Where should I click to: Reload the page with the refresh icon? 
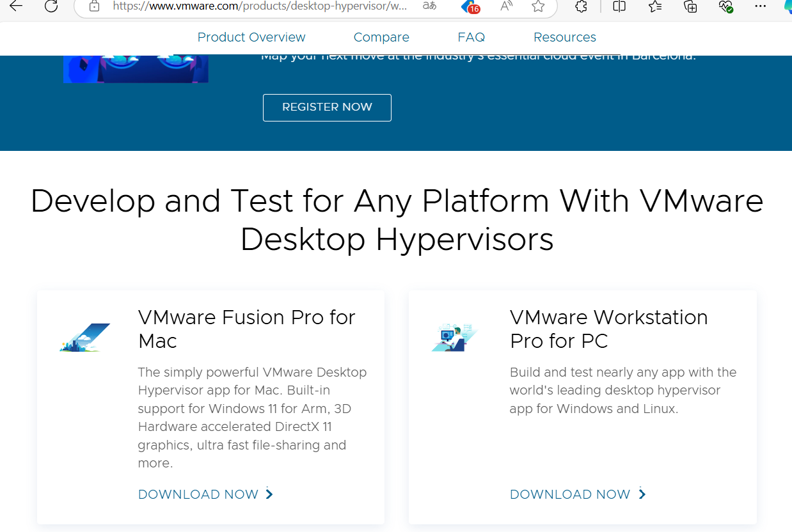(51, 6)
